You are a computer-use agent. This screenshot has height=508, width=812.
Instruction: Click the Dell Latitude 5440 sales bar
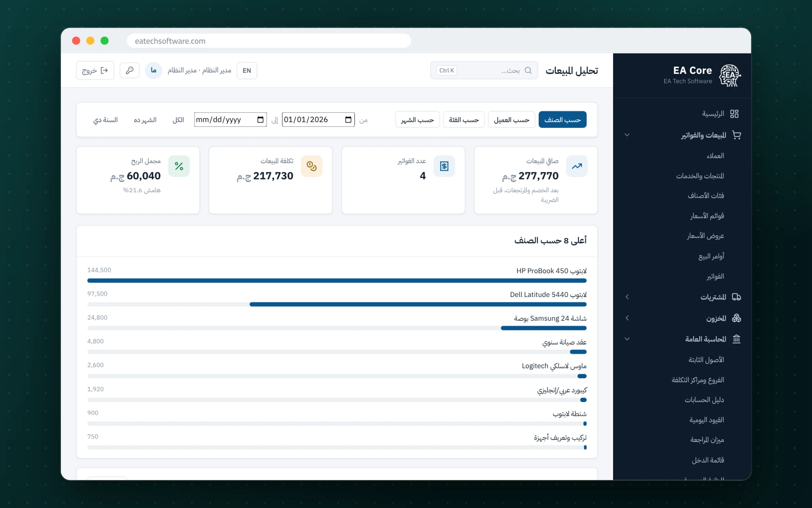tap(418, 304)
